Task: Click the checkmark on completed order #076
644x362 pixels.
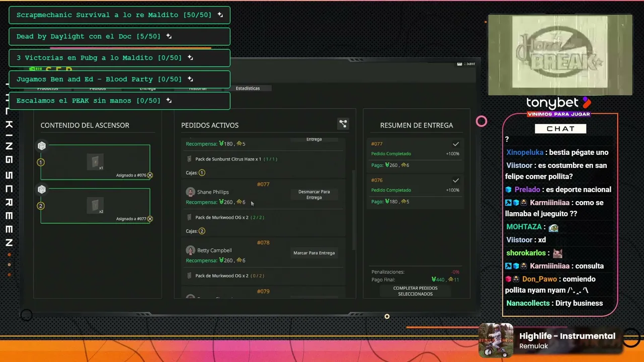Action: [x=456, y=180]
